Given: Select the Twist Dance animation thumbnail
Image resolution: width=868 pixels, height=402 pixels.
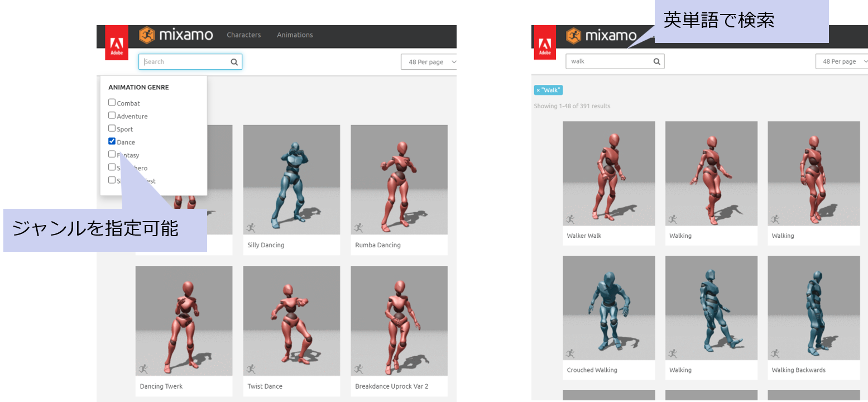Looking at the screenshot, I should coord(291,321).
